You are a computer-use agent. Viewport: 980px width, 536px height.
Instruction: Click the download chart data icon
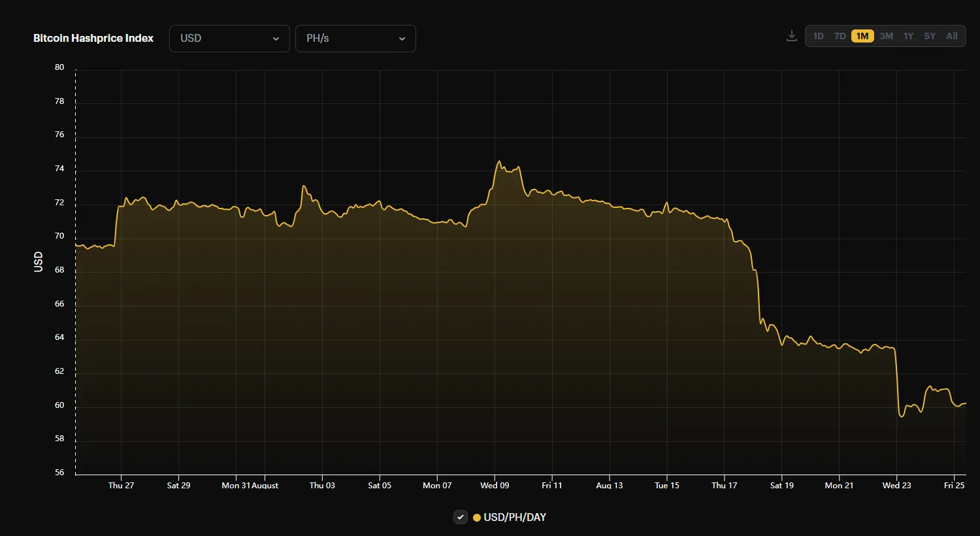pos(791,36)
